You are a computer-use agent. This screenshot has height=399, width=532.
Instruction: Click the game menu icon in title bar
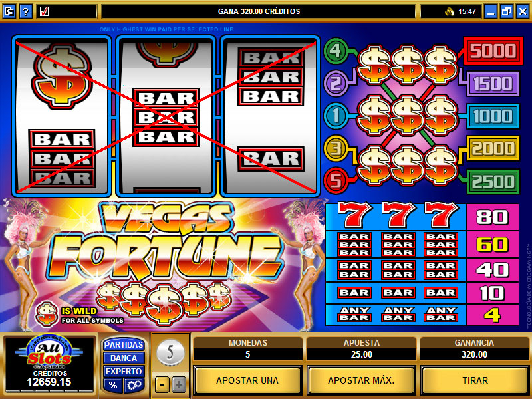(9, 11)
